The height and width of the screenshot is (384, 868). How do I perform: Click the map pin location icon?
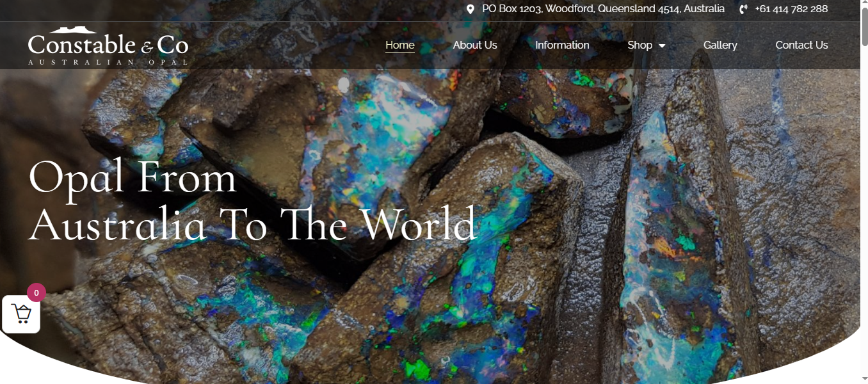(470, 9)
